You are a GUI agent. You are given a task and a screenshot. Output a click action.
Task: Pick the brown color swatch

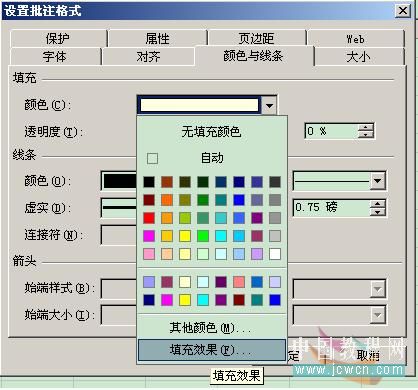(x=167, y=182)
